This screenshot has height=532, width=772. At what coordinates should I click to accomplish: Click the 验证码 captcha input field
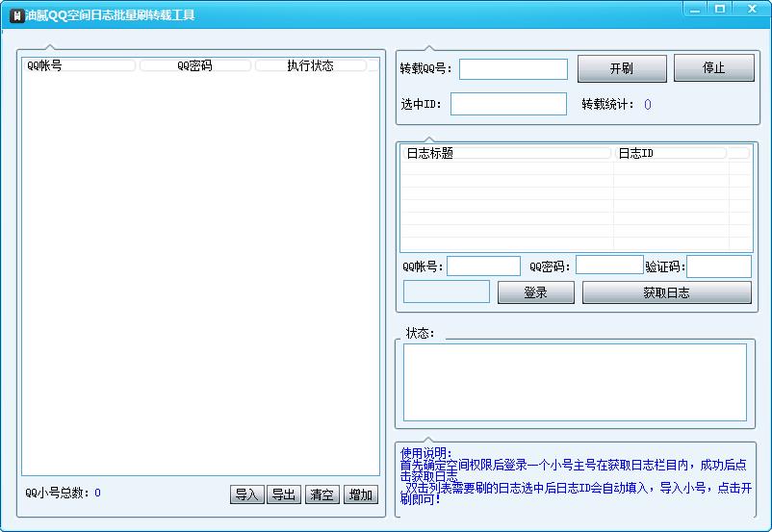coord(718,266)
